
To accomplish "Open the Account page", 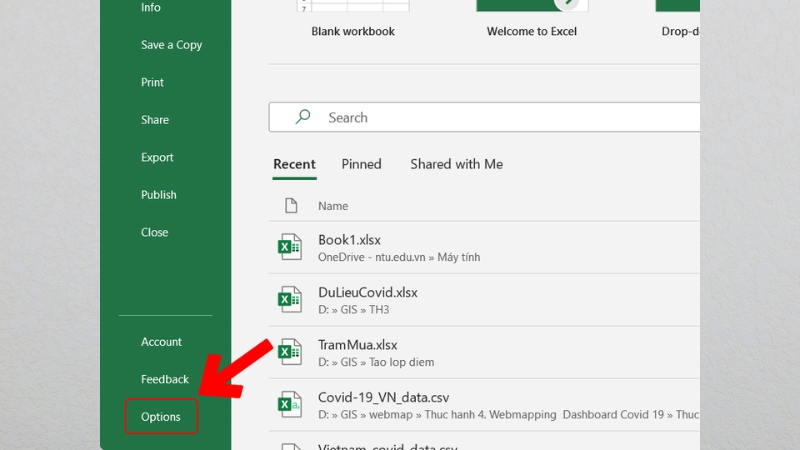I will coord(161,342).
